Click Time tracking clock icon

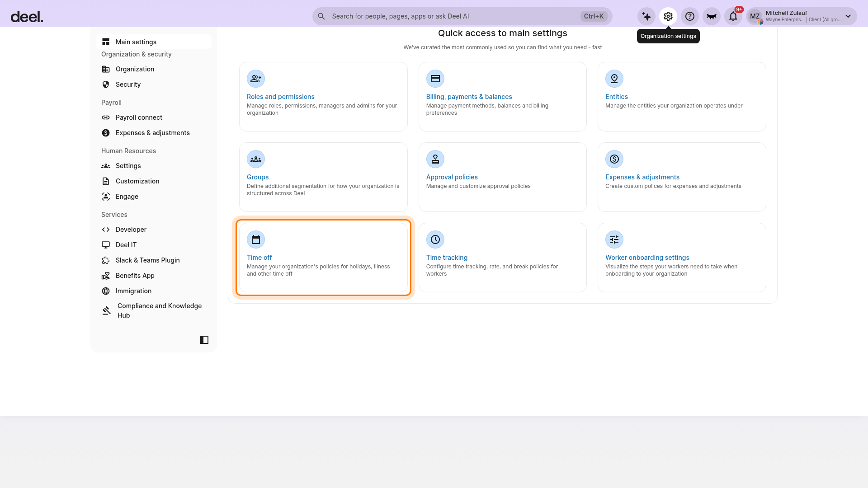[x=435, y=239]
